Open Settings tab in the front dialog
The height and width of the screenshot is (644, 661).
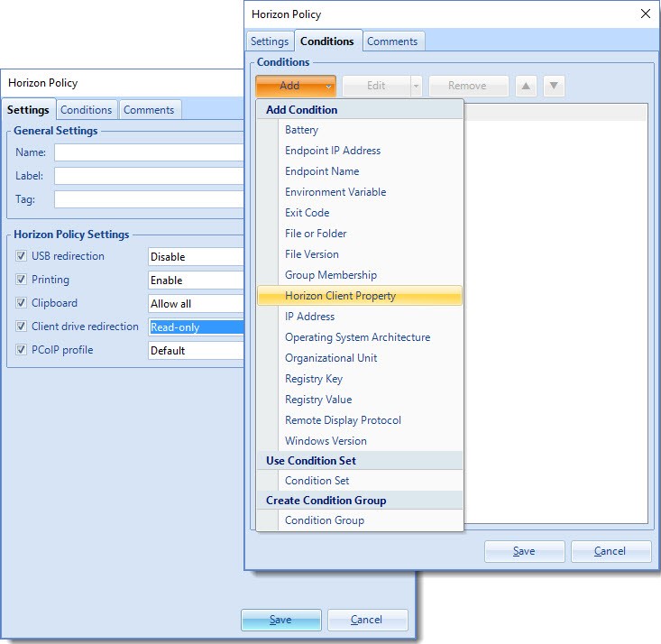270,41
